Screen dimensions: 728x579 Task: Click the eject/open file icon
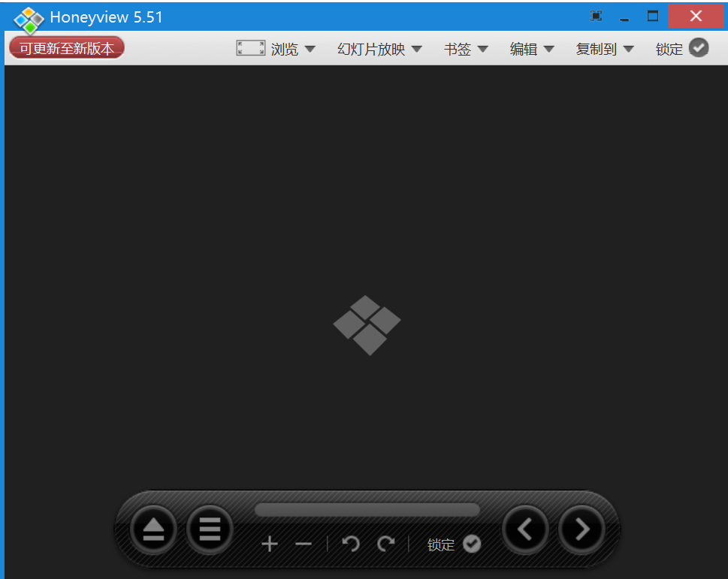153,530
